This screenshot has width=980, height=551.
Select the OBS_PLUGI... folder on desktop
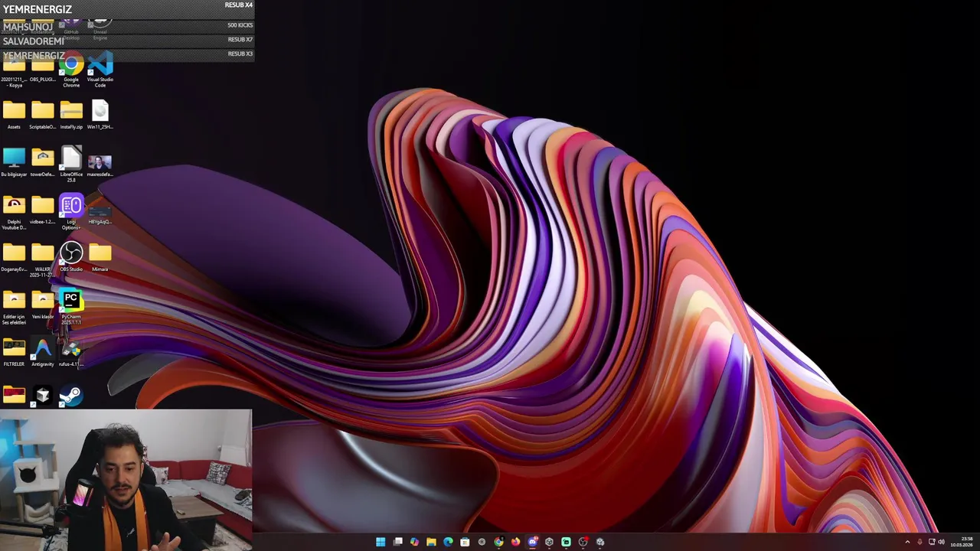(x=43, y=70)
